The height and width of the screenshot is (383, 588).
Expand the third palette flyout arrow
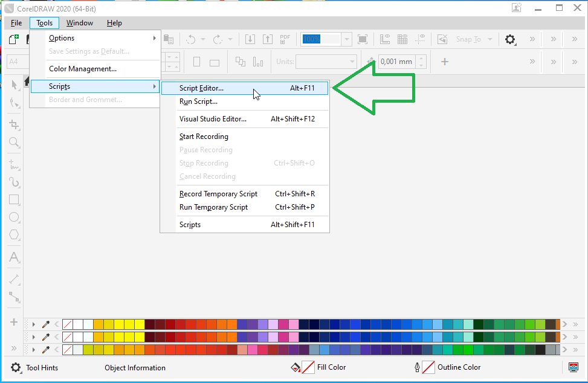coord(34,350)
